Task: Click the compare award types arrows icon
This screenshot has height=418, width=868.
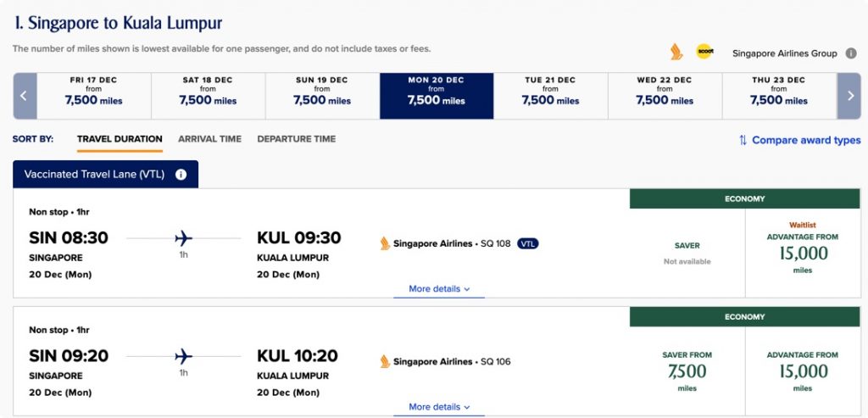Action: (x=743, y=140)
